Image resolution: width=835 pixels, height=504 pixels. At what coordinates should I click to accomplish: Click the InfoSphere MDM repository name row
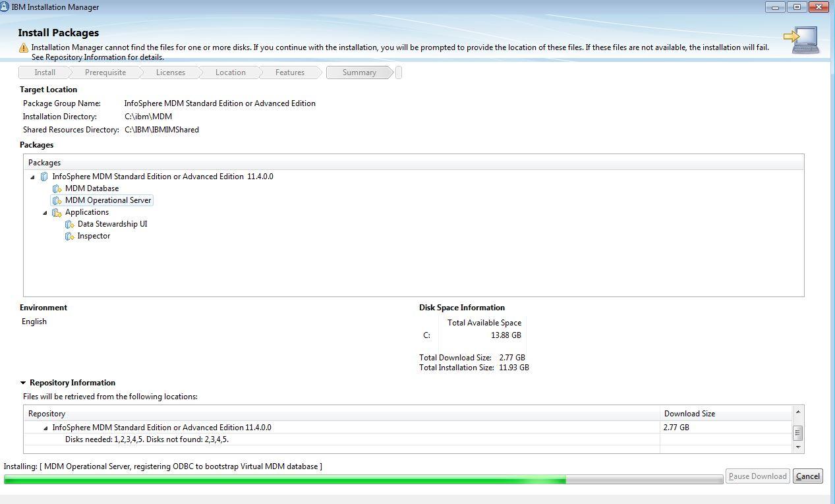coord(161,428)
